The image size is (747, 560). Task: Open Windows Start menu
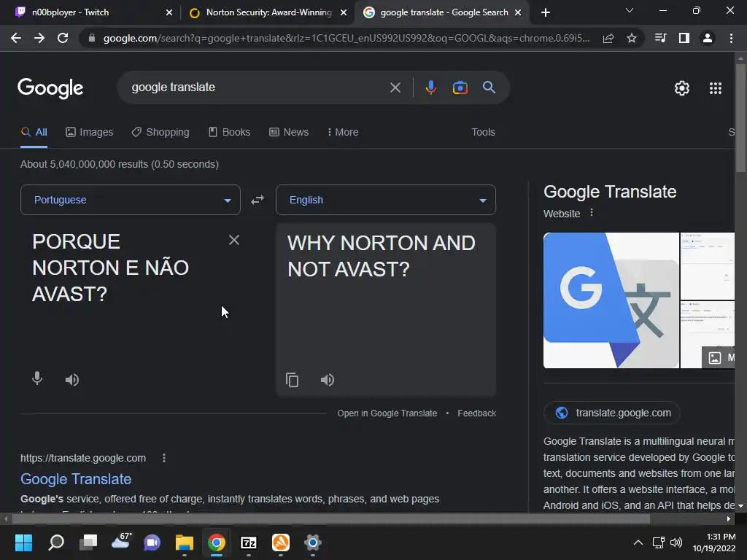(23, 542)
